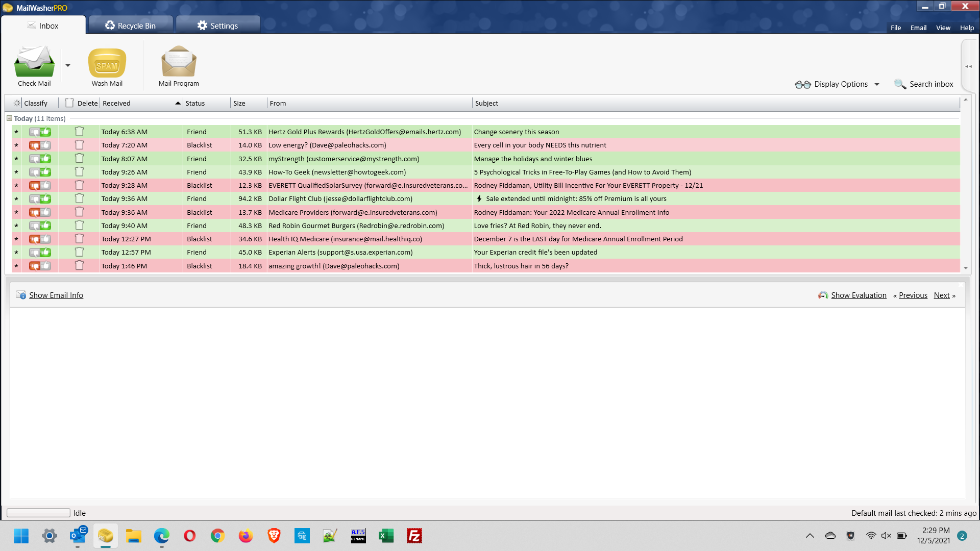Click thumbs-up icon for myStrength row
The image size is (980, 551).
tap(46, 159)
